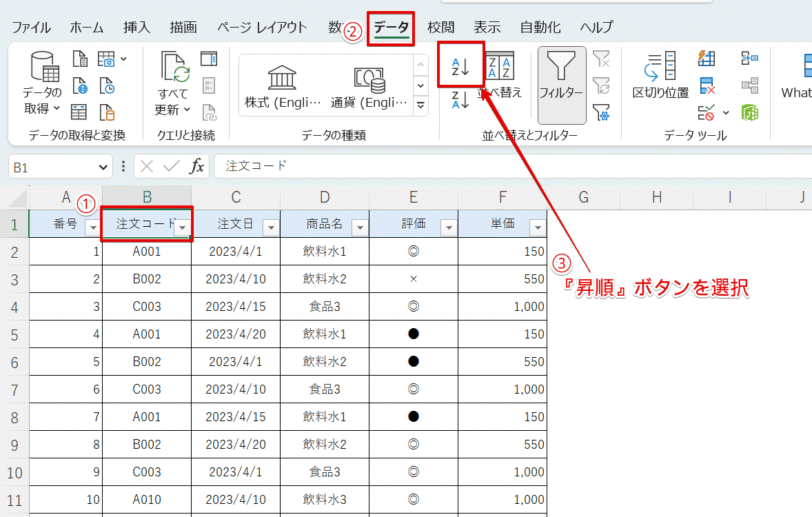Image resolution: width=812 pixels, height=517 pixels.
Task: Switch to the ホーム tab
Action: [x=86, y=27]
